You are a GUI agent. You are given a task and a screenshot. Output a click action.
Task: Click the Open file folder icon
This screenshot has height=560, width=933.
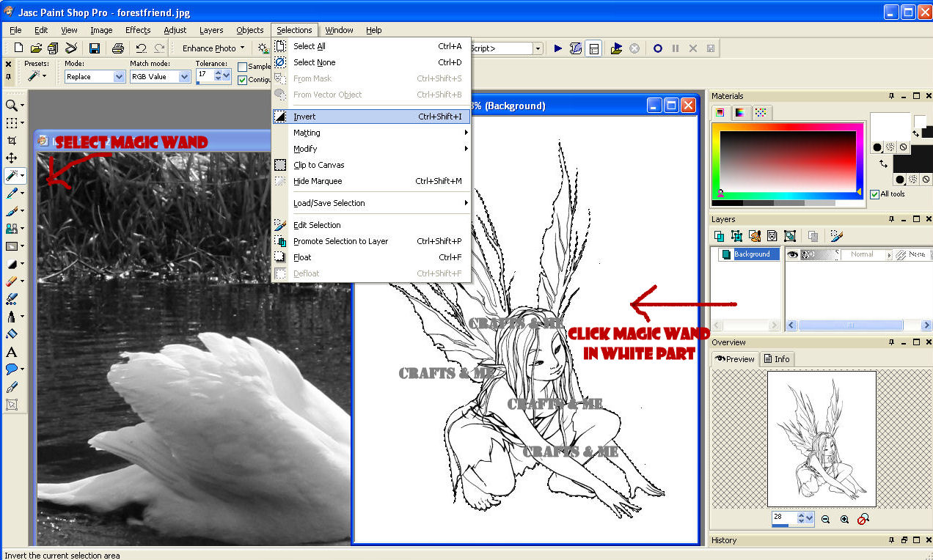pos(36,48)
